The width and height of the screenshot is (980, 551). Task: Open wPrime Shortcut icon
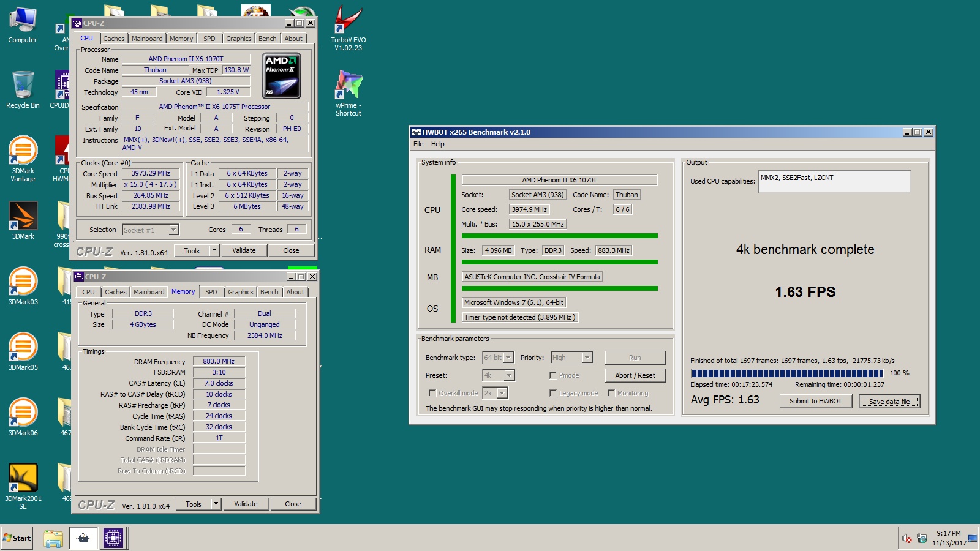pos(349,93)
